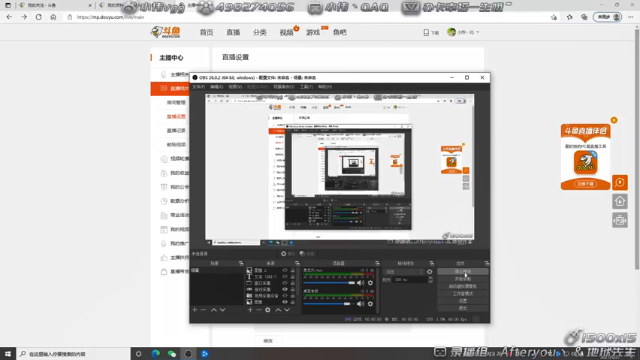Click the 启动虚拟摄像机 button
Image resolution: width=640 pixels, height=360 pixels.
462,286
